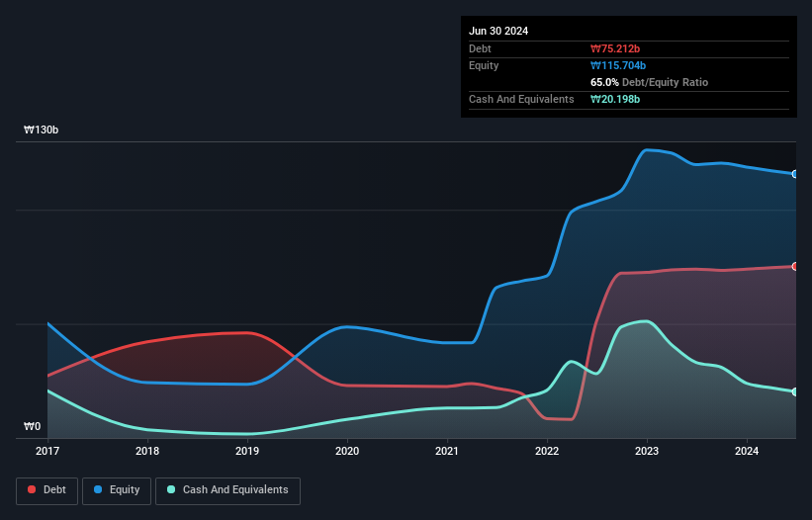
Task: Select the 2019 x-axis label
Action: (247, 451)
